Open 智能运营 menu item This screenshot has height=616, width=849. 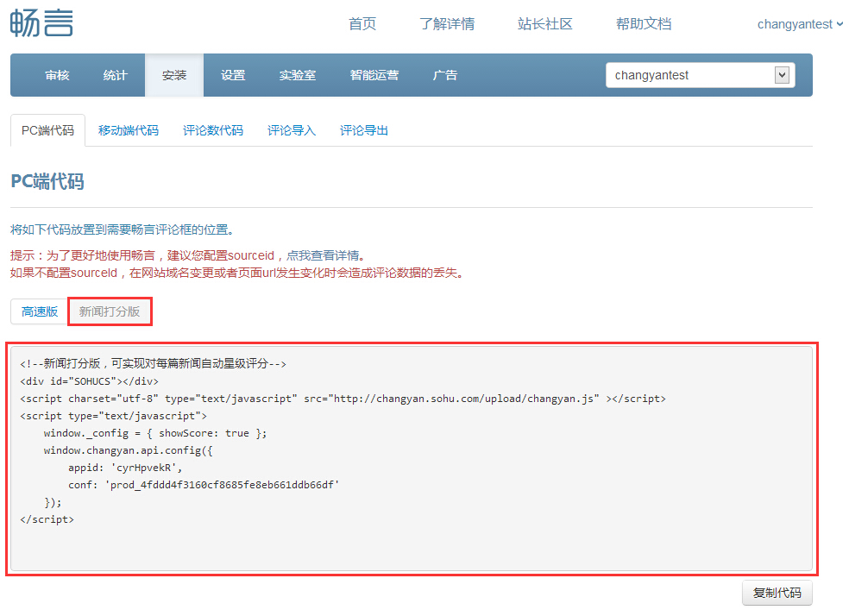[374, 76]
